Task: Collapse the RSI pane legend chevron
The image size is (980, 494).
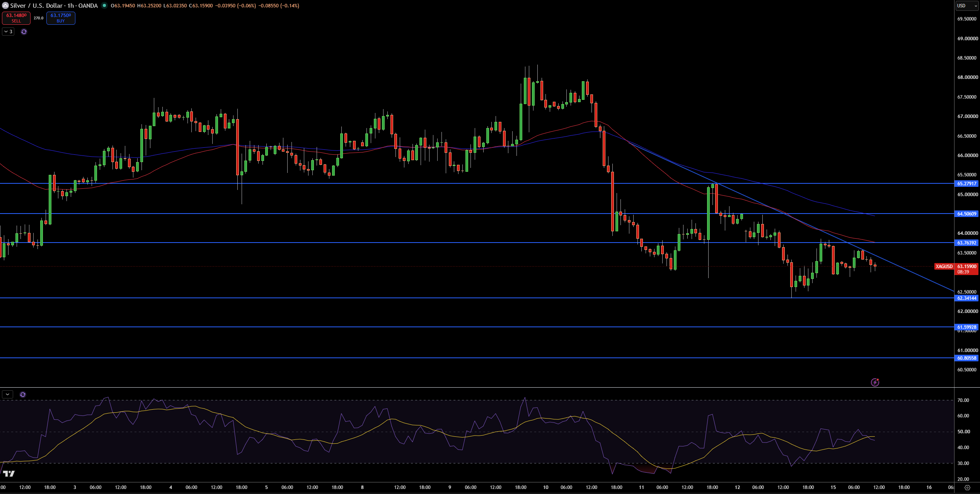Action: pyautogui.click(x=8, y=395)
